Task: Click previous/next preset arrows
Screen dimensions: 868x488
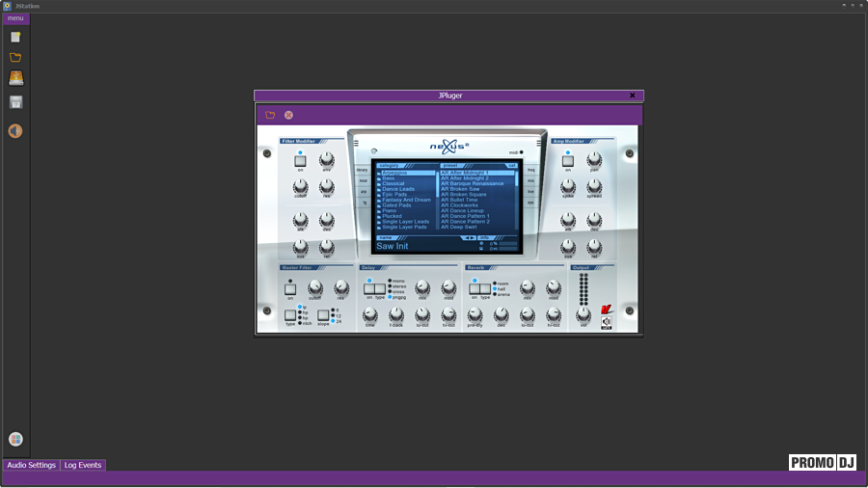Action: point(469,238)
